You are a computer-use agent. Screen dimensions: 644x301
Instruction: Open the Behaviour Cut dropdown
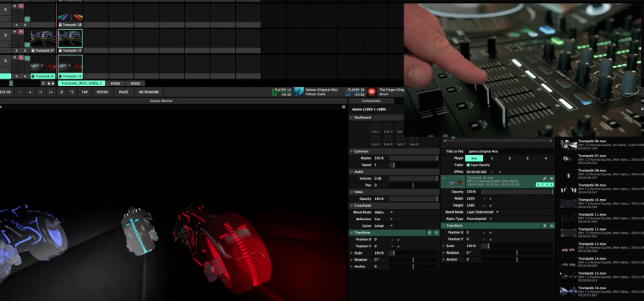(382, 219)
